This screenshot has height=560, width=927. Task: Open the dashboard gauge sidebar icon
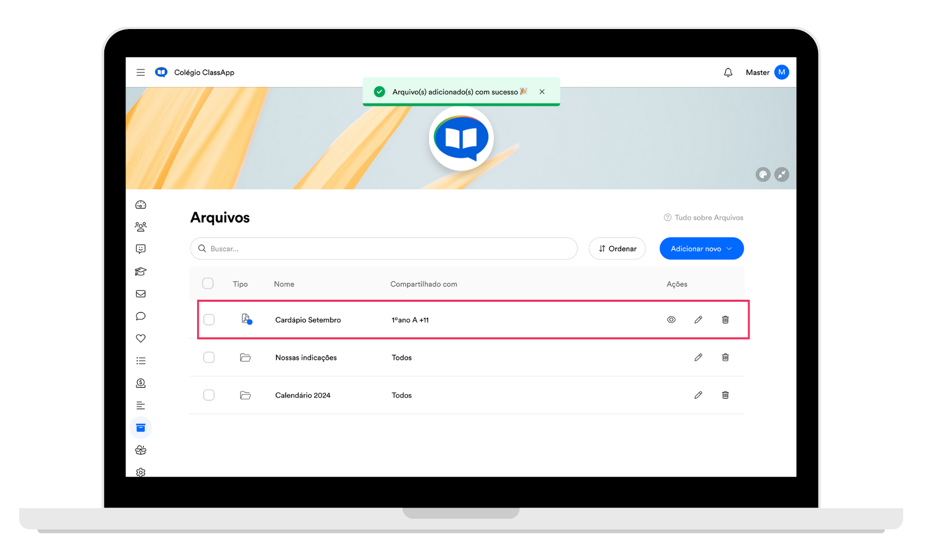coord(141,205)
